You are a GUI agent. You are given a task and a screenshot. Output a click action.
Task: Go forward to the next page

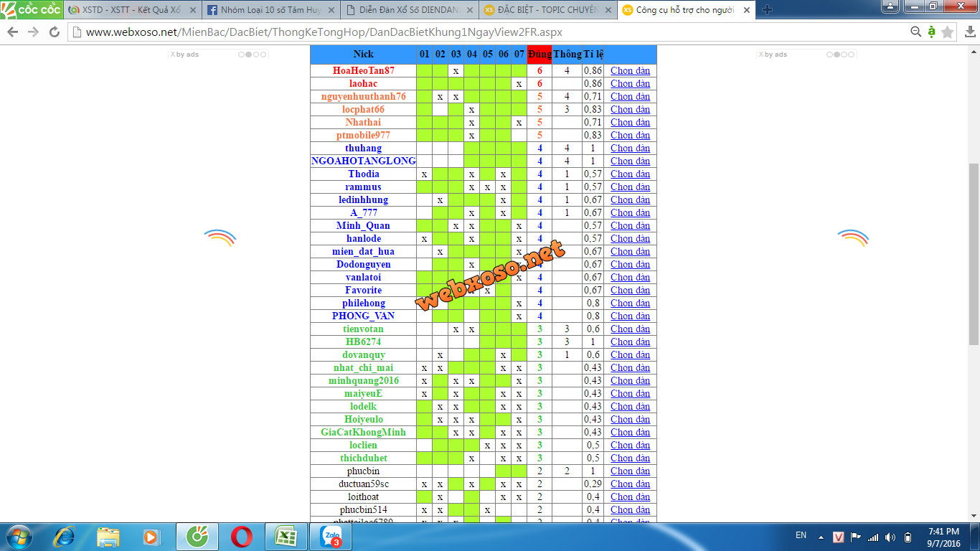(33, 32)
